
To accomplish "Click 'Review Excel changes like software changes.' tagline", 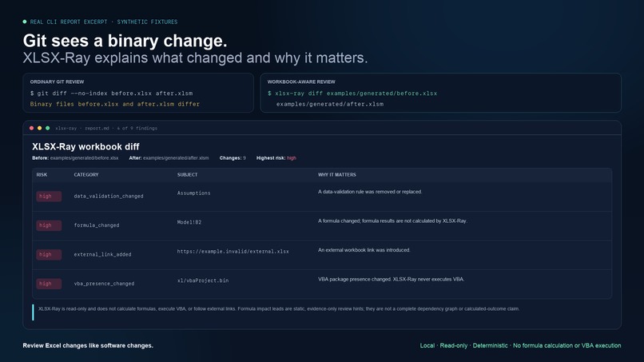I will 88,345.
